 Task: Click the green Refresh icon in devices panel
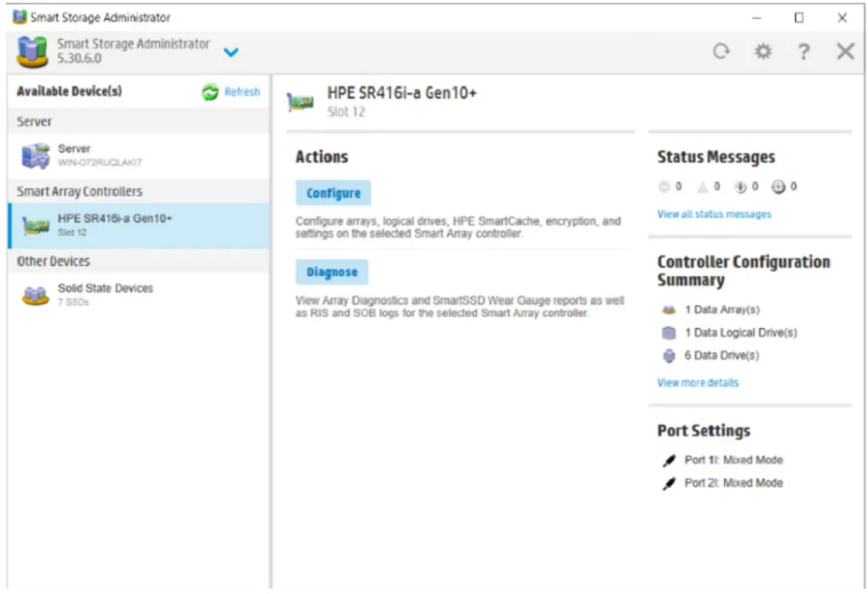click(210, 92)
